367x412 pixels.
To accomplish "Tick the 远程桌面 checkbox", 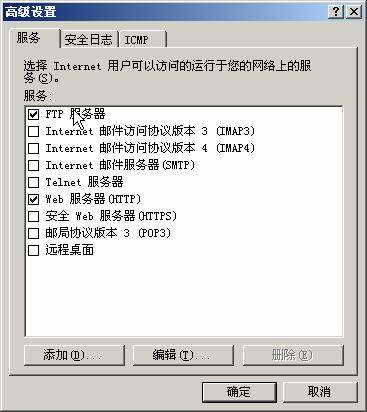I will pyautogui.click(x=34, y=250).
